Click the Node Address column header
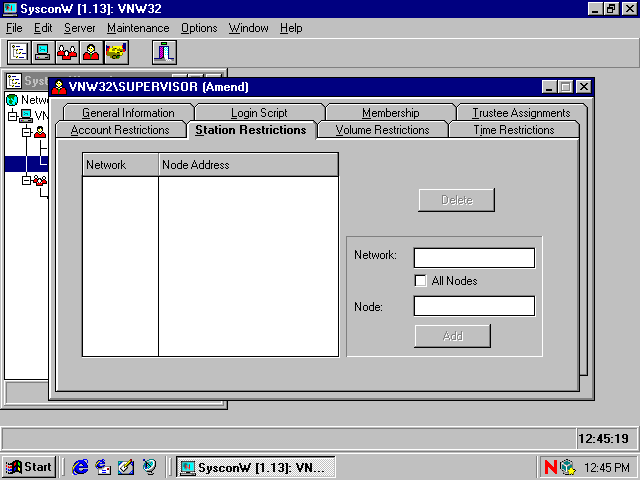 coord(248,165)
